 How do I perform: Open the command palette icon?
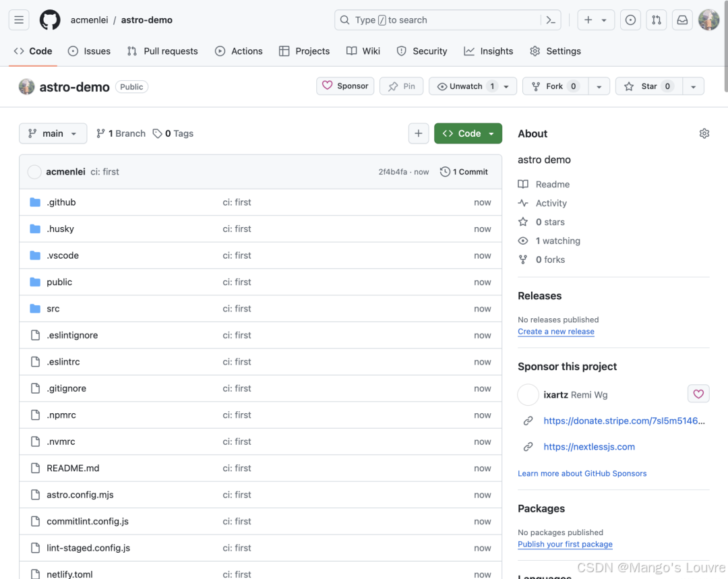(x=551, y=20)
